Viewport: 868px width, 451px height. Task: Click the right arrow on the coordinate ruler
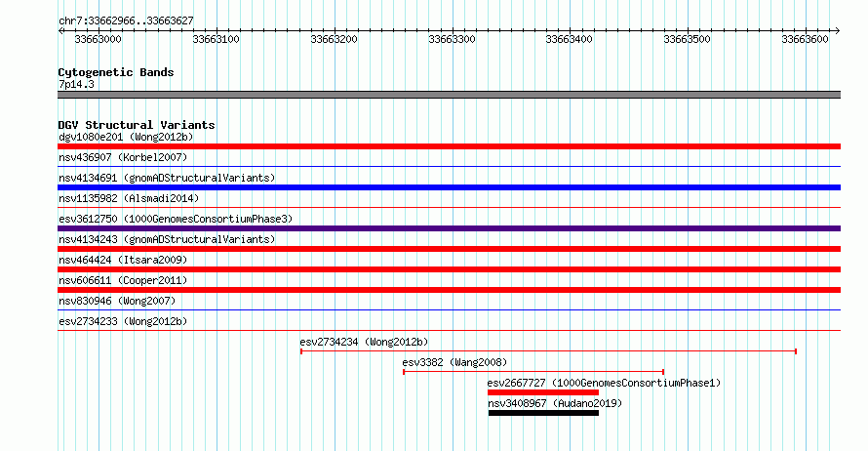click(838, 31)
